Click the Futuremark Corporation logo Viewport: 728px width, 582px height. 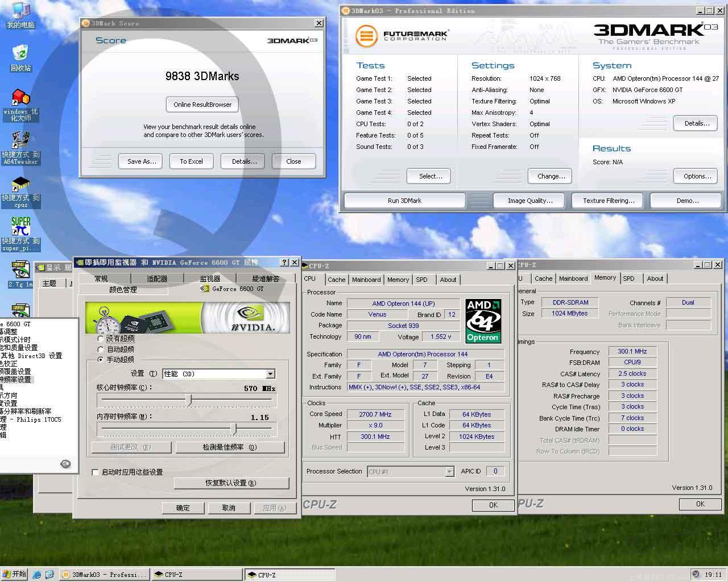[402, 36]
